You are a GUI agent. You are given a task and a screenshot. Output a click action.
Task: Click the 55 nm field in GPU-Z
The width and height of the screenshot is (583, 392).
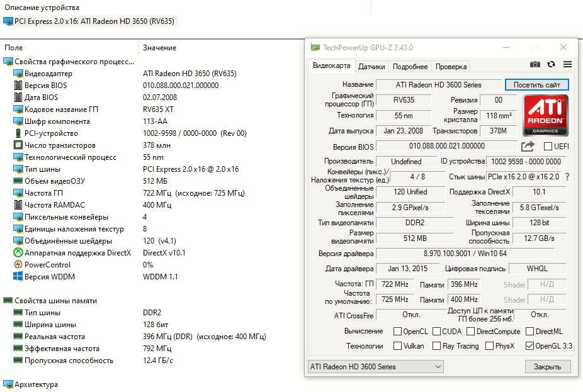404,116
